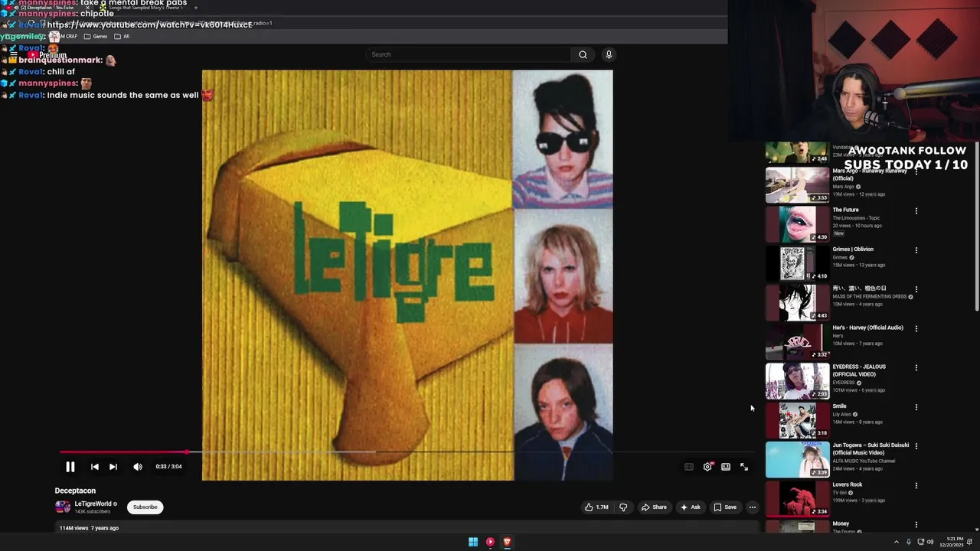Image resolution: width=980 pixels, height=551 pixels.
Task: Open a new browser tab
Action: pyautogui.click(x=195, y=8)
